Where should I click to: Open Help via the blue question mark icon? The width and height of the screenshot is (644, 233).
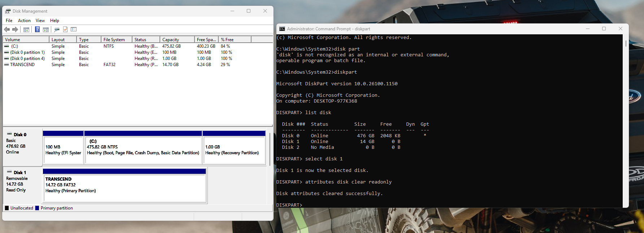coord(37,29)
